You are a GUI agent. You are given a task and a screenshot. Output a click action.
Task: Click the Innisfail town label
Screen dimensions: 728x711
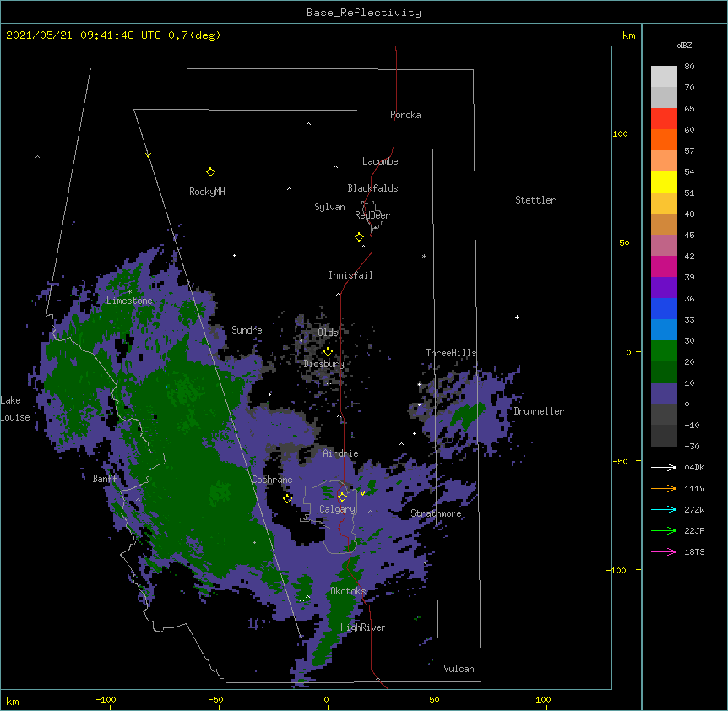[x=350, y=275]
